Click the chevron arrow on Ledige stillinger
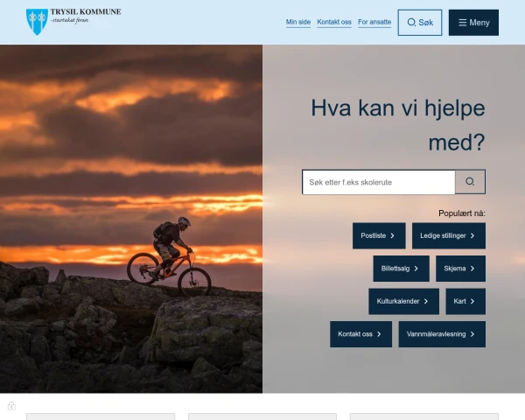The image size is (525, 420). point(472,236)
